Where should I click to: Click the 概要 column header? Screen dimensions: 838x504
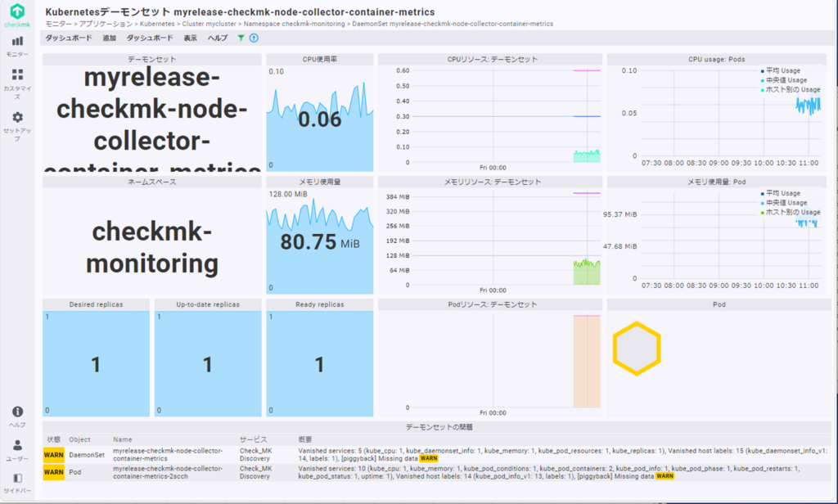(304, 439)
